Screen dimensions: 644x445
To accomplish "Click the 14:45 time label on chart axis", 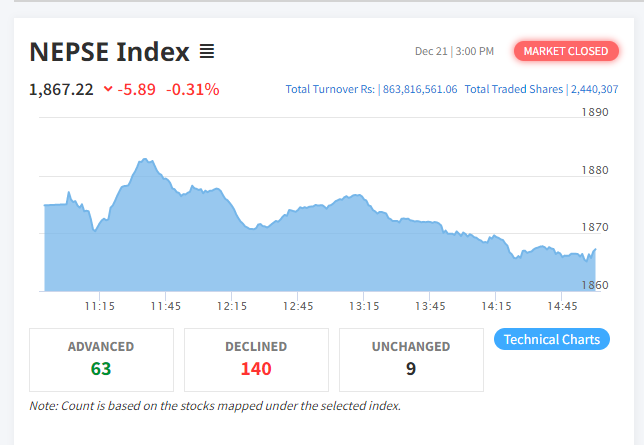I will click(563, 306).
